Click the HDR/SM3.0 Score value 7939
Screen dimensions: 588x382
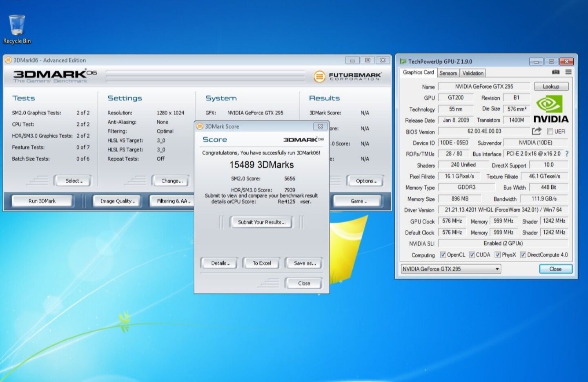click(290, 190)
